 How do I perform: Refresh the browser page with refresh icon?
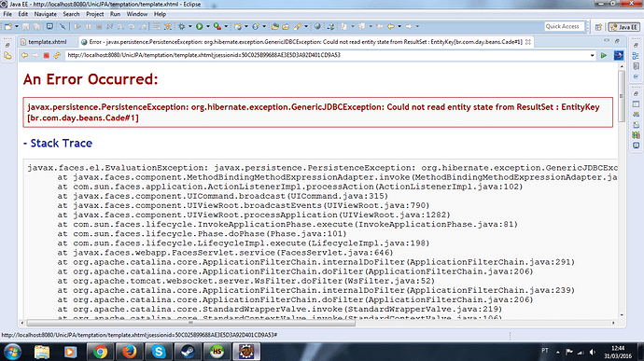tap(57, 55)
